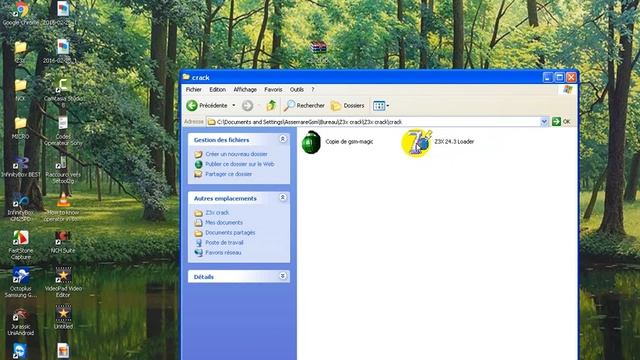Collapse the Autres emplacements panel

coord(282,198)
